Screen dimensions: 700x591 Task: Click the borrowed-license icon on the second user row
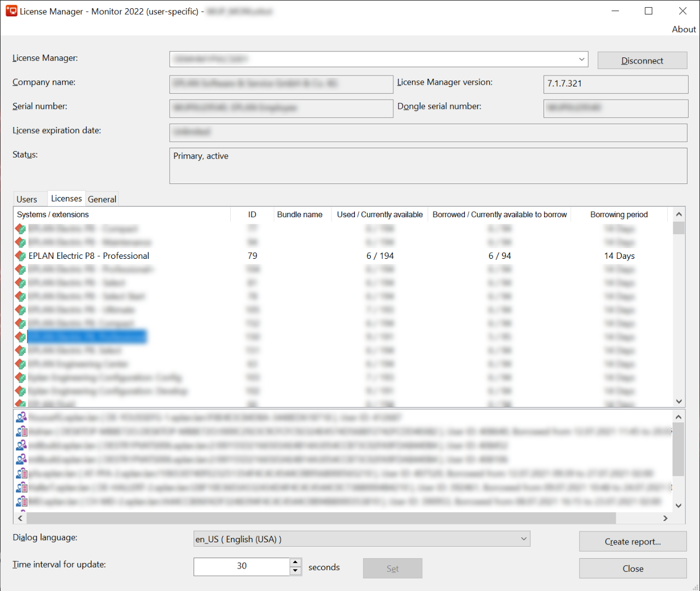[20, 432]
